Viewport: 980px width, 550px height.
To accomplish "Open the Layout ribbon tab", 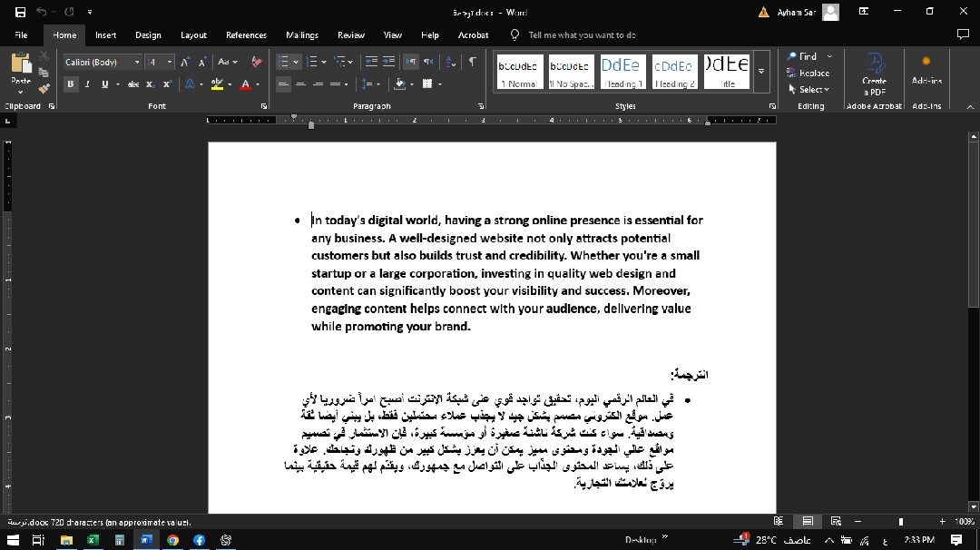I will click(x=193, y=35).
